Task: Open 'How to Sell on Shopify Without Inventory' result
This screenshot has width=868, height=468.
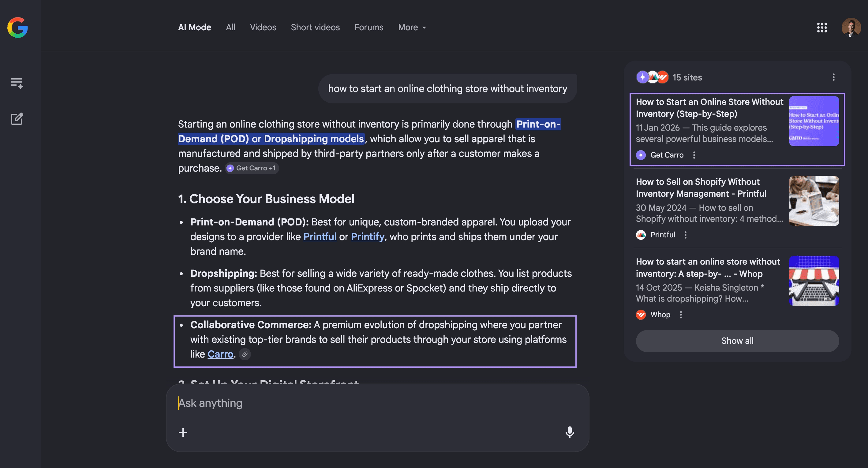Action: (x=701, y=188)
